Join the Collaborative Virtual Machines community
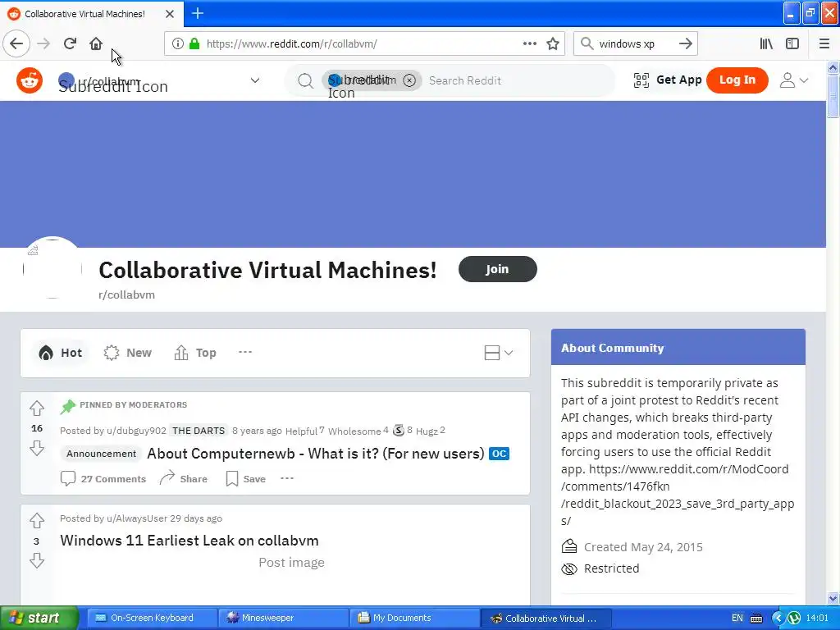 pos(498,269)
